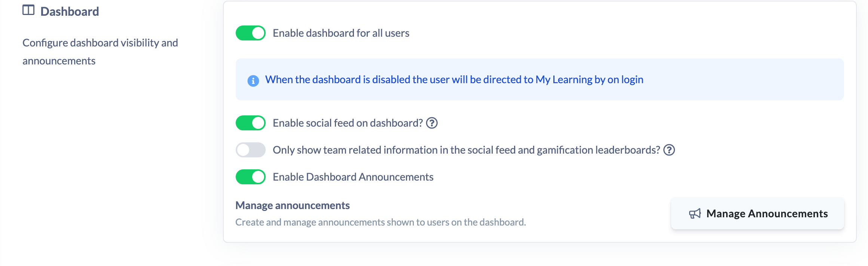Click the blue info icon in banner
868x266 pixels.
point(253,81)
